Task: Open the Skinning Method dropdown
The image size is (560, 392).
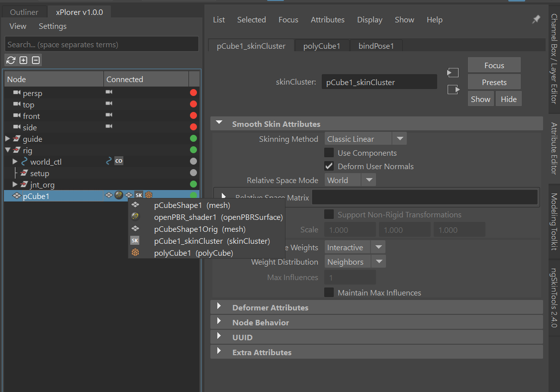Action: click(x=366, y=139)
